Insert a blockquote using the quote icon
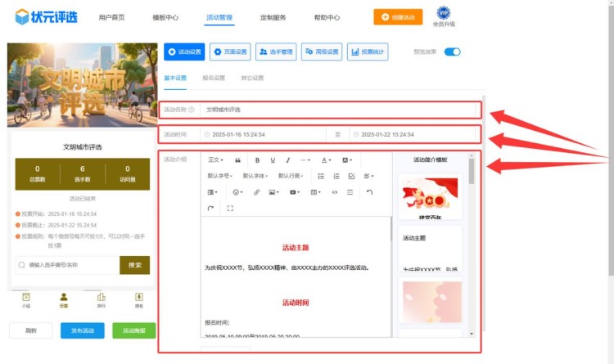 coord(238,160)
